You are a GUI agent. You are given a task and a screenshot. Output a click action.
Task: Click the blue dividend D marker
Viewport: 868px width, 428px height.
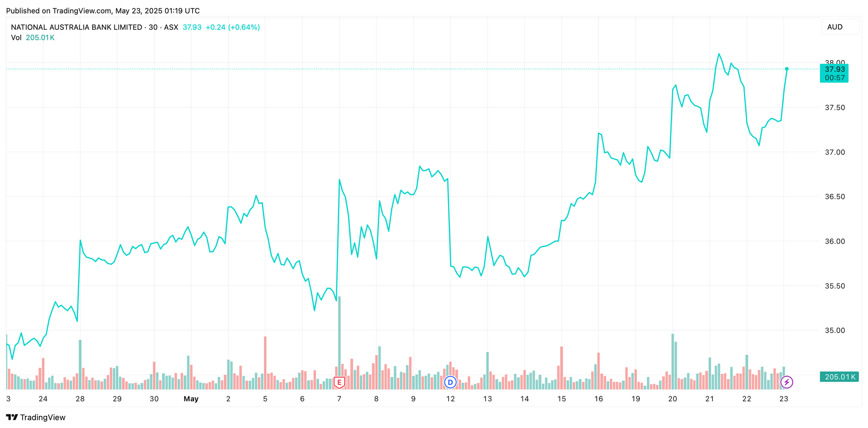pos(450,382)
